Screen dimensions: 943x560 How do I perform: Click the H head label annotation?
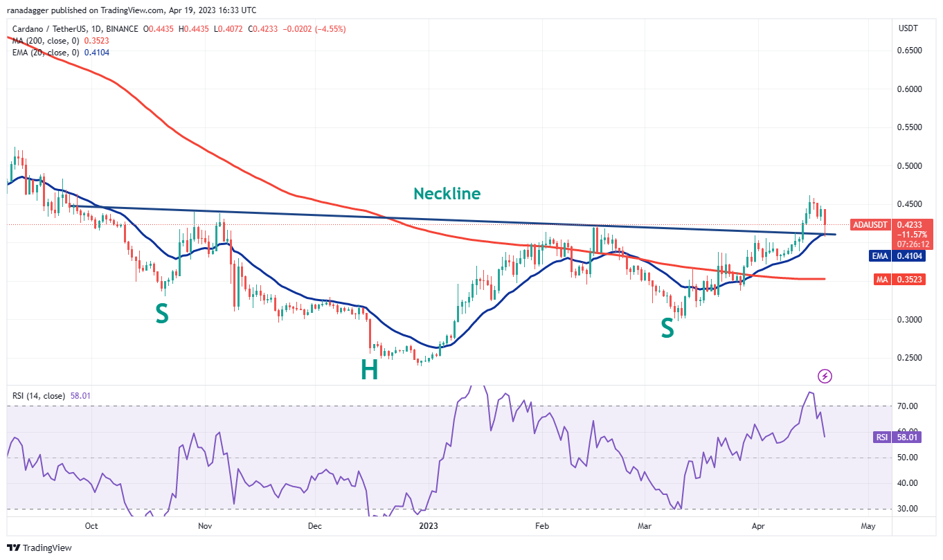tap(368, 370)
